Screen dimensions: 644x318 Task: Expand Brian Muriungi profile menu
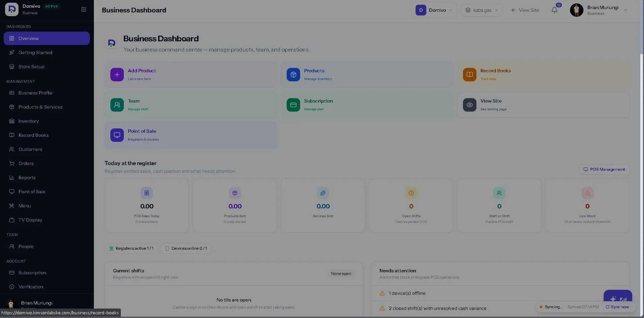pos(626,10)
